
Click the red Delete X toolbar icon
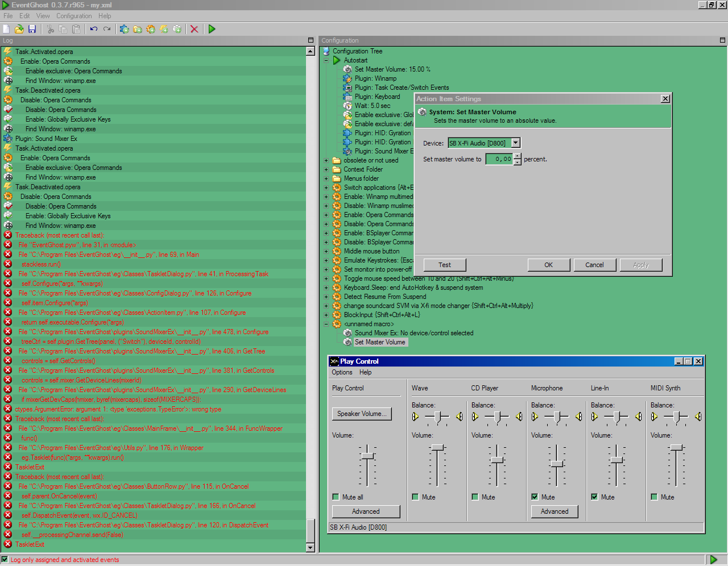click(x=194, y=29)
